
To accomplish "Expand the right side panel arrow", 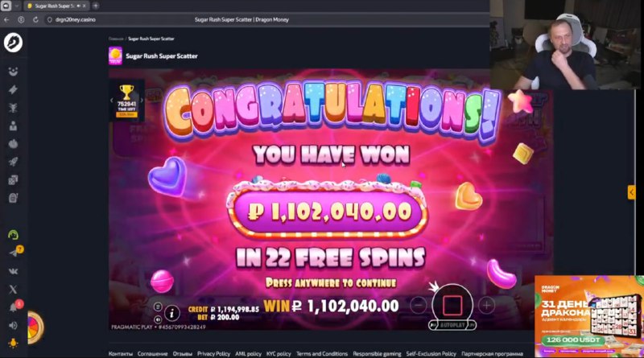I will [x=632, y=192].
